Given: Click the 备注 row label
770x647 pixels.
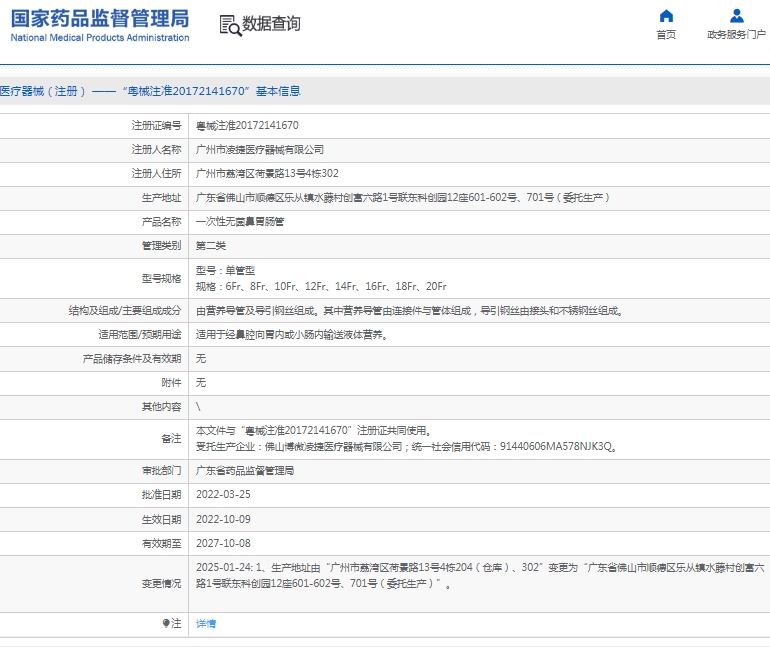Looking at the screenshot, I should click(x=171, y=438).
